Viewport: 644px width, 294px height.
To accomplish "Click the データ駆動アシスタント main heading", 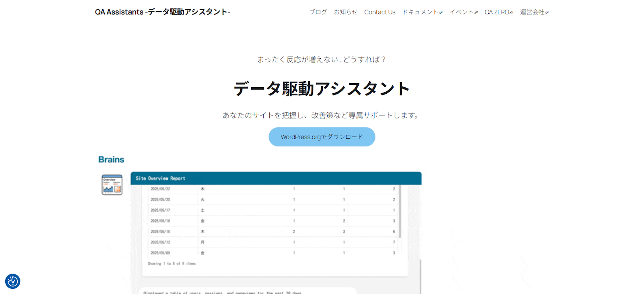I will click(x=322, y=89).
